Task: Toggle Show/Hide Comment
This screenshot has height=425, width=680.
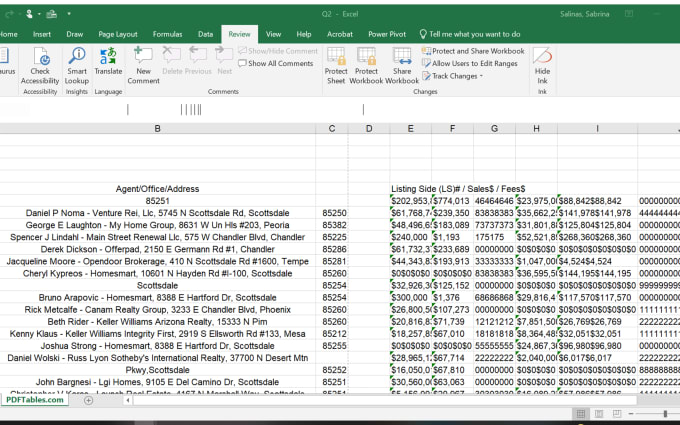Action: click(278, 51)
